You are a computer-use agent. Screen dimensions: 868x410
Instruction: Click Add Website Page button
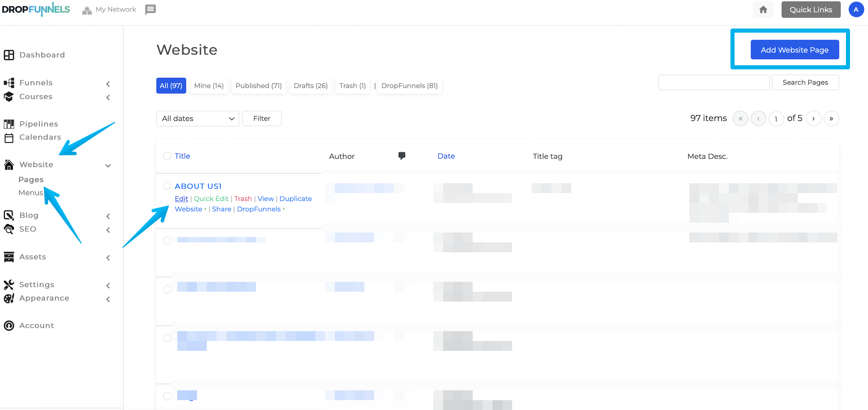795,50
